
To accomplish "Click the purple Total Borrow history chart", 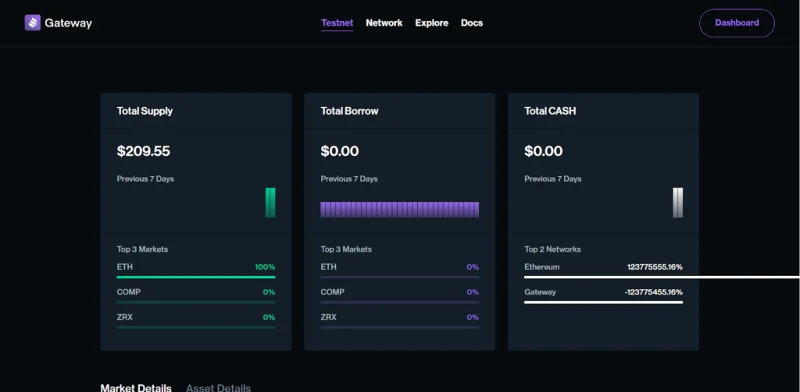I will (x=400, y=210).
